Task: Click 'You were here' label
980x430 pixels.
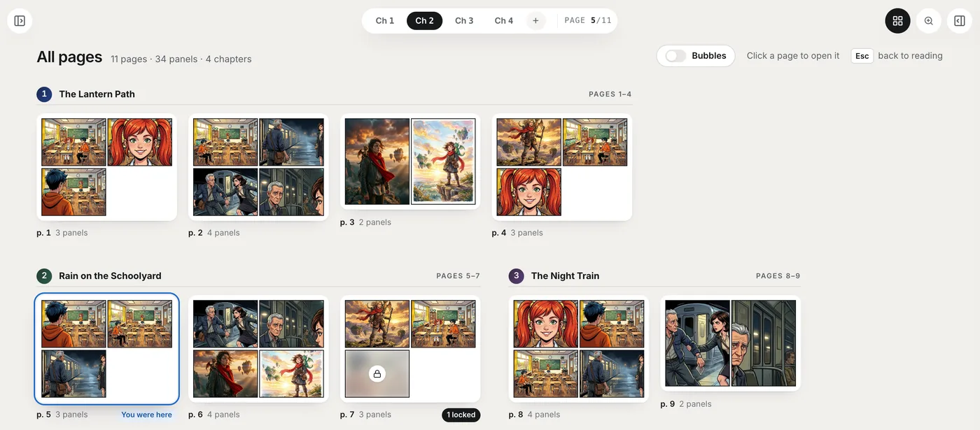Action: tap(146, 415)
